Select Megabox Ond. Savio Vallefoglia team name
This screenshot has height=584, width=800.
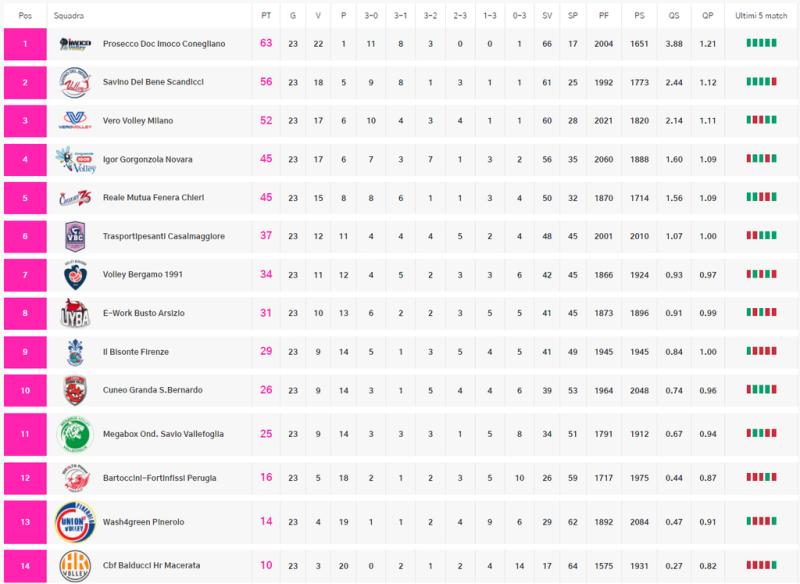coord(163,434)
